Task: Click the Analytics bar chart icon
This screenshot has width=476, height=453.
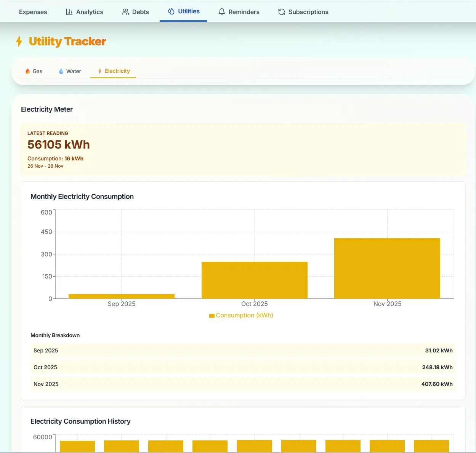Action: 69,12
